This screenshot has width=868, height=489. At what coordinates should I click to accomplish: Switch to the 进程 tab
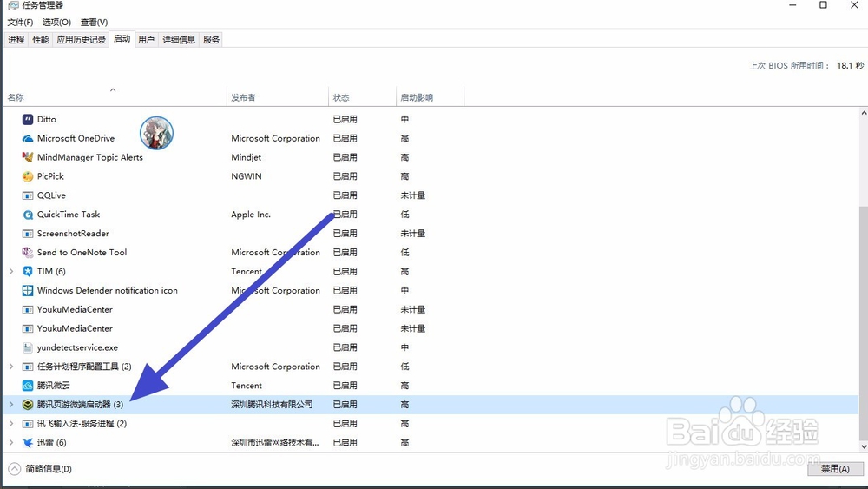click(16, 40)
